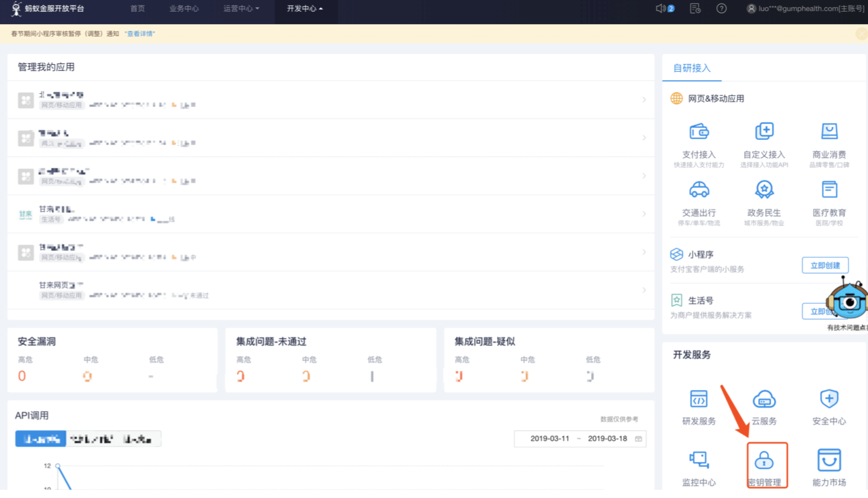Click the 蚂蚁金服开放平台 logo
Viewport: 868px width, 498px height.
48,8
